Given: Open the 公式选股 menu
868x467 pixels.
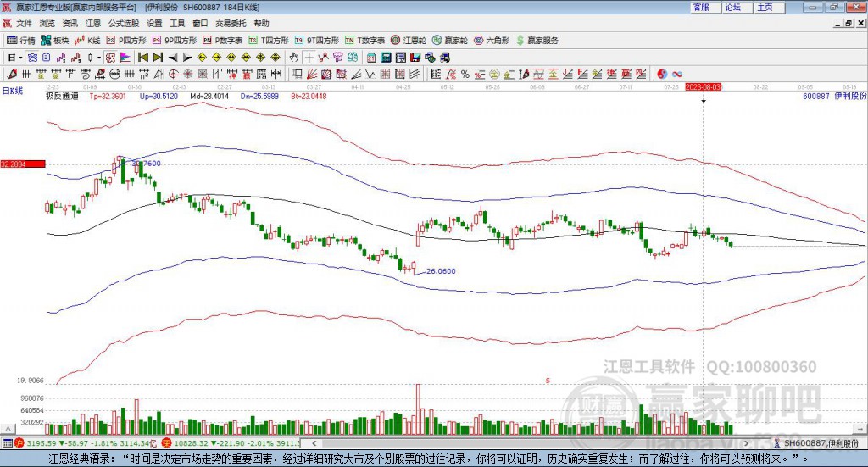Looking at the screenshot, I should [124, 23].
